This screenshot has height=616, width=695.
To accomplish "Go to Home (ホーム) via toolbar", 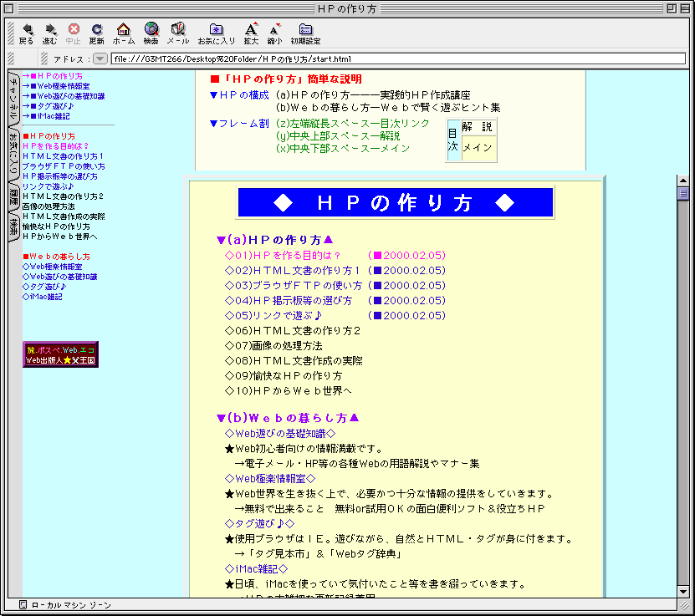I will tap(123, 30).
